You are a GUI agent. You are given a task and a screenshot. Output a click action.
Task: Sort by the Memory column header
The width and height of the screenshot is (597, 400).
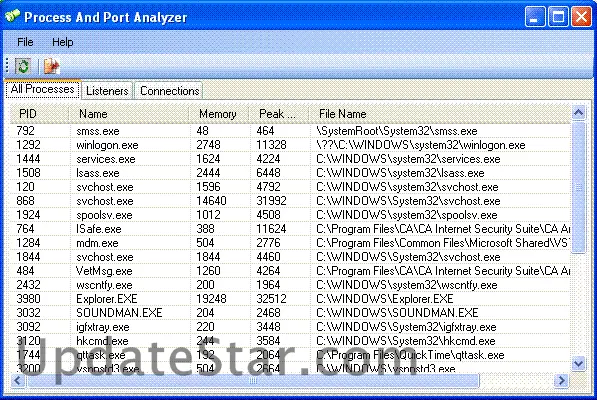click(x=219, y=114)
